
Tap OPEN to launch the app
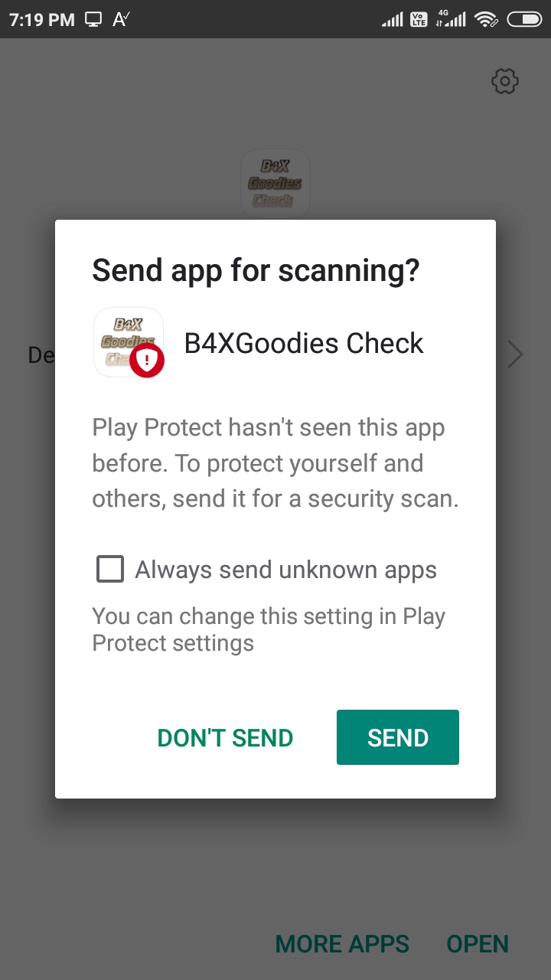(478, 944)
